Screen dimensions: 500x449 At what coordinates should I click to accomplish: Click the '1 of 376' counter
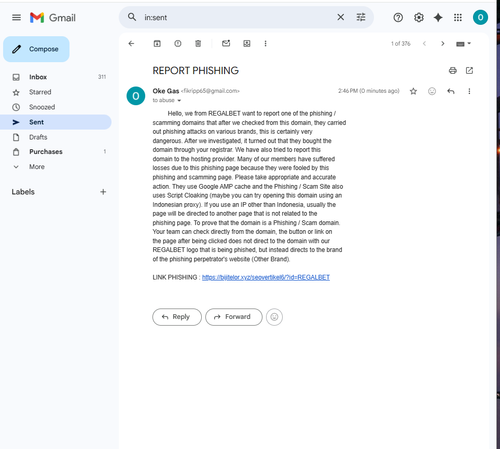401,44
